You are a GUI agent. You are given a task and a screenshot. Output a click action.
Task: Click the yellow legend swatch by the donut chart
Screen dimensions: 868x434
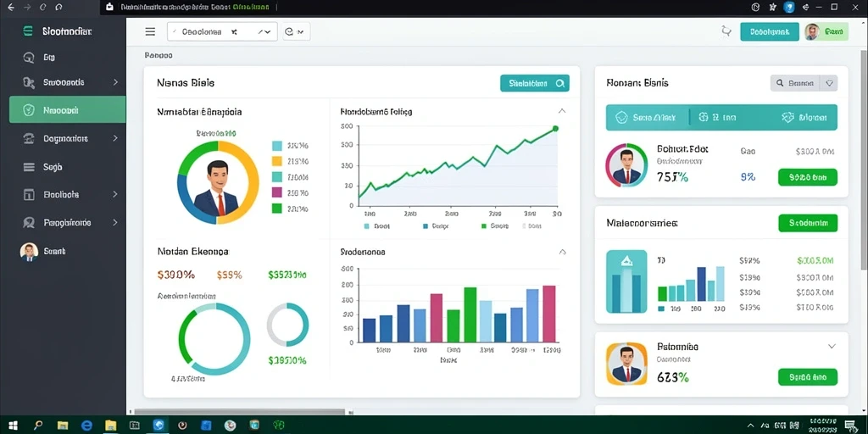pyautogui.click(x=277, y=161)
